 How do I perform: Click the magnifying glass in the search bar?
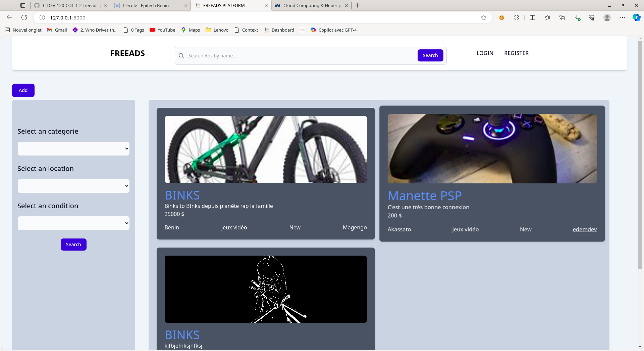(x=181, y=56)
